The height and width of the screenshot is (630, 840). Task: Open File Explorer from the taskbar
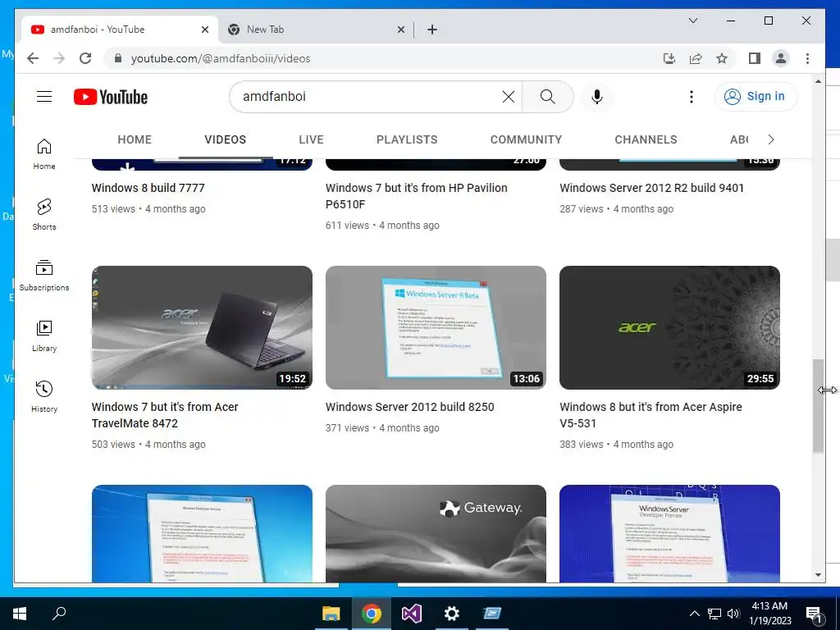pyautogui.click(x=331, y=614)
